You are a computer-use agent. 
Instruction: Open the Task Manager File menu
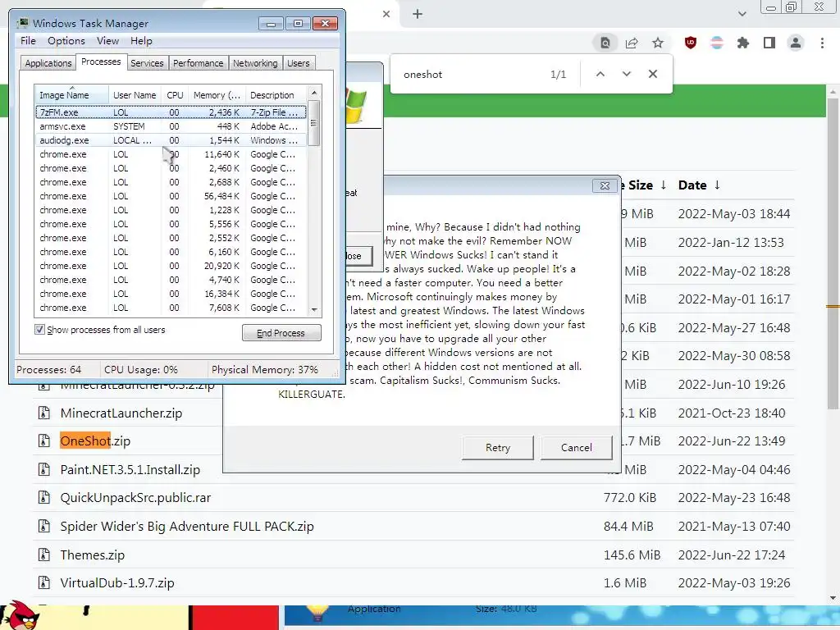click(x=28, y=41)
